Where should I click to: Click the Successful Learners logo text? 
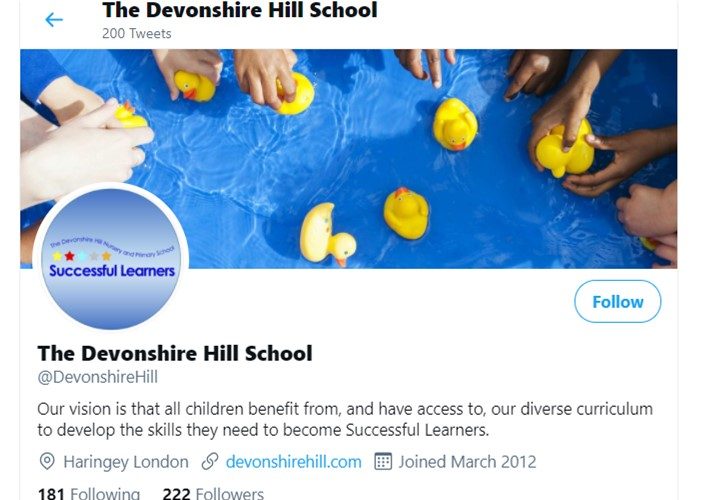(112, 271)
